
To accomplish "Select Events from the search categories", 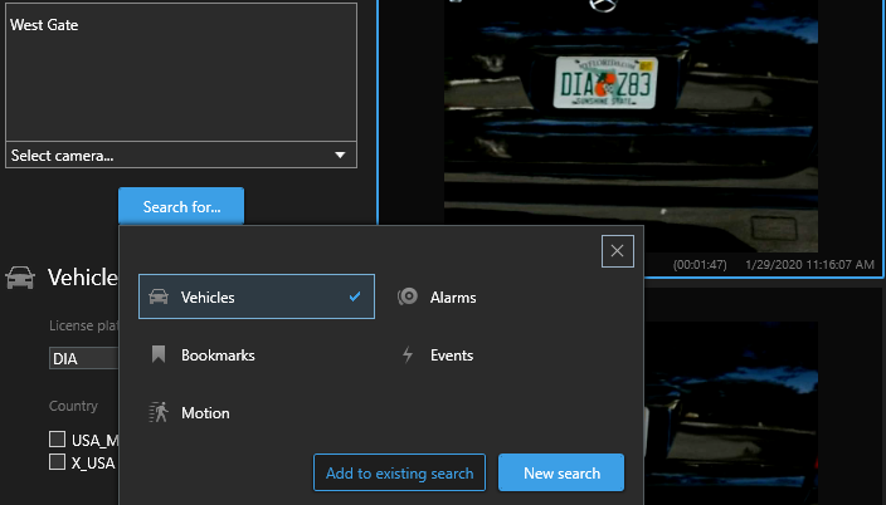I will tap(451, 355).
